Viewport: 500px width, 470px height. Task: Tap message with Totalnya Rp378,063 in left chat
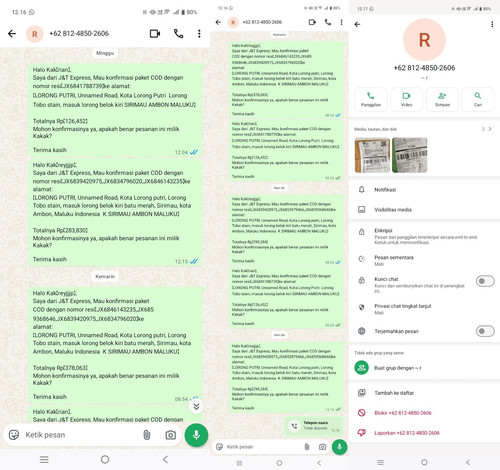[115, 345]
